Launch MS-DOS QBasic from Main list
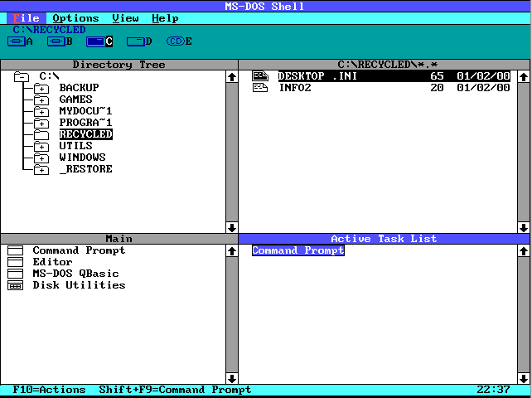 [75, 274]
